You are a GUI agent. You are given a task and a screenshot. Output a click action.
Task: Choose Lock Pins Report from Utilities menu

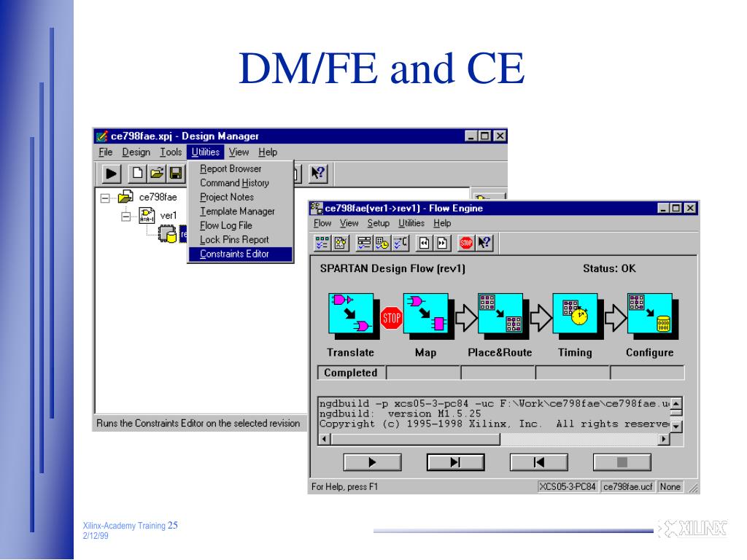(241, 240)
